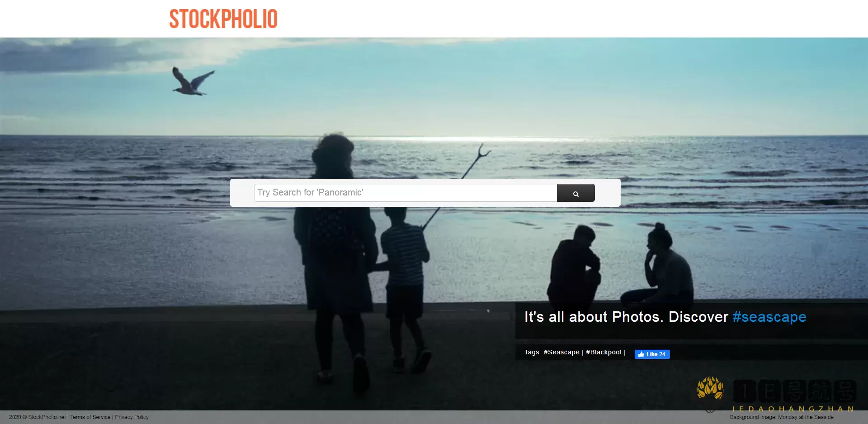
Task: Select the #Seascape tag
Action: tap(561, 352)
